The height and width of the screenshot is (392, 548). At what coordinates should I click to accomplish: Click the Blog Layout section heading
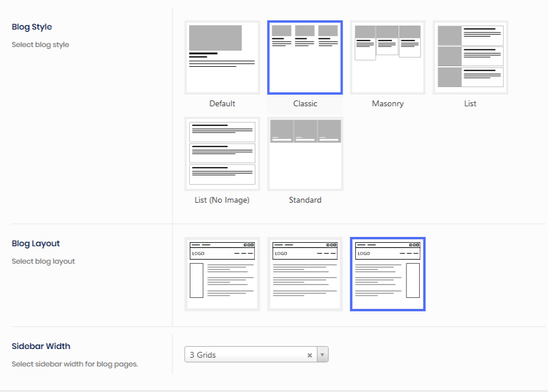[36, 243]
